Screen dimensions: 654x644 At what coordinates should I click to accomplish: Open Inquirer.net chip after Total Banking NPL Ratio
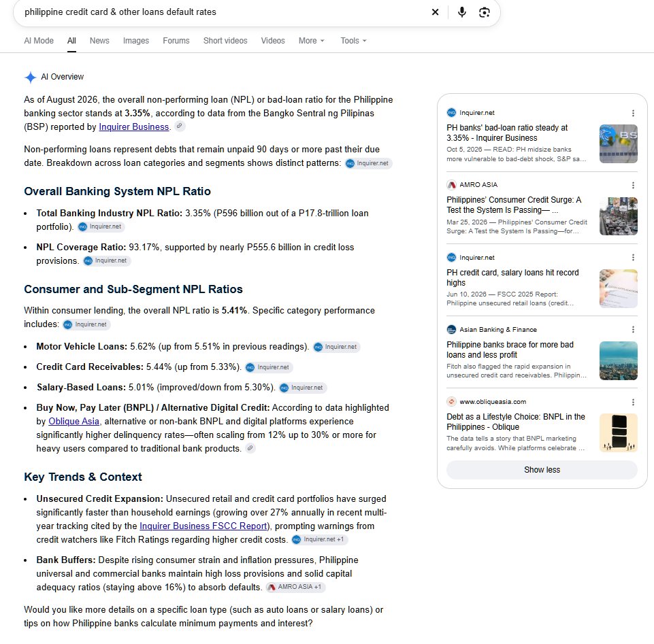pos(101,226)
